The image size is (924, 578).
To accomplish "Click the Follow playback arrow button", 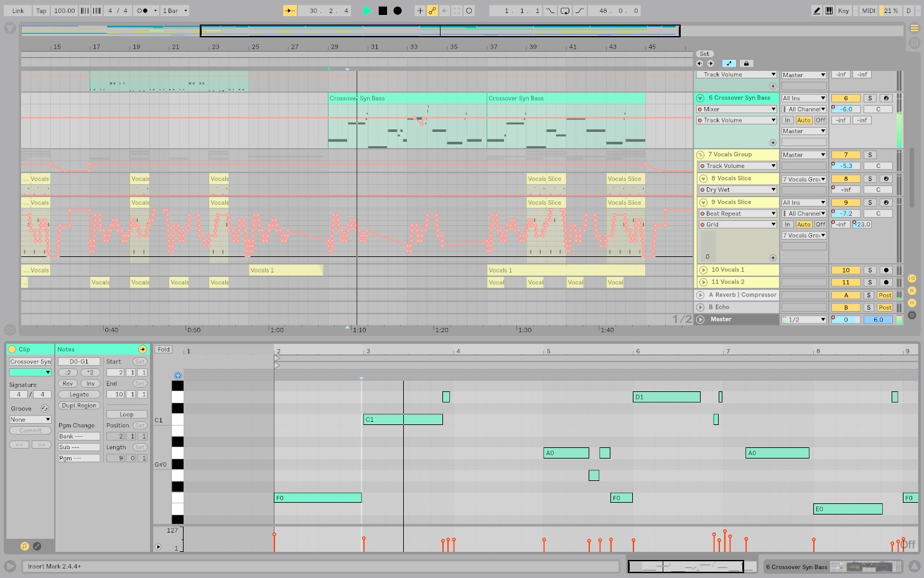I will click(290, 11).
